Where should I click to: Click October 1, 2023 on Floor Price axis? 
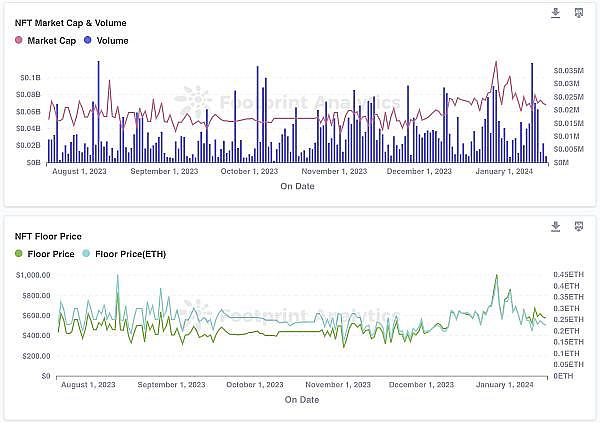click(254, 384)
